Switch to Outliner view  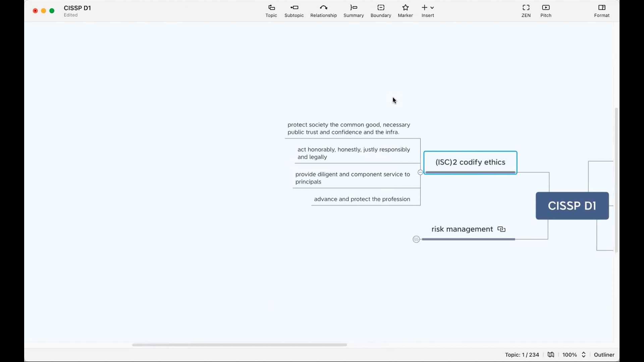(x=604, y=355)
